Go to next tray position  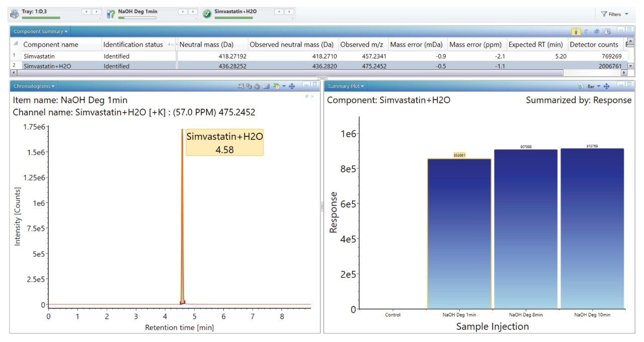tap(96, 12)
